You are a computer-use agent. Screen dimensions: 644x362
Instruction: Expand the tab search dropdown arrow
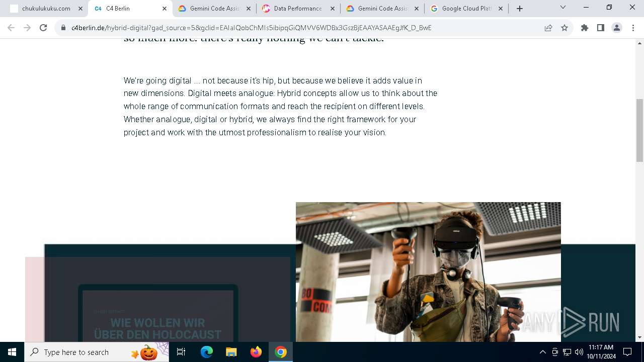563,7
